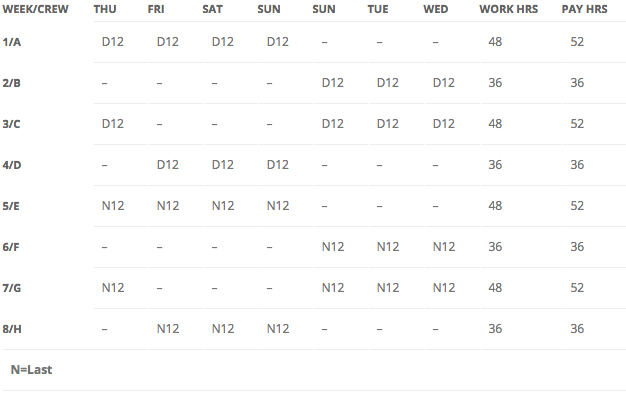Click the D12 cell for crew 4/D Saturday

[x=222, y=165]
